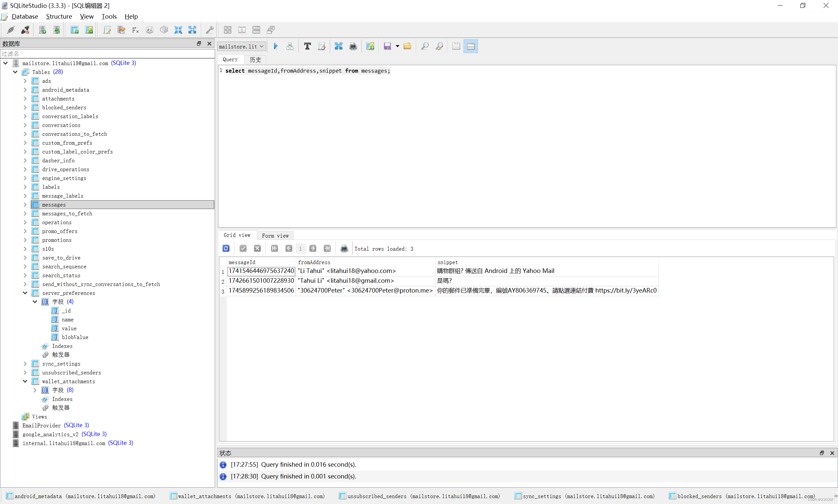
Task: Execute the SQL query with play button
Action: coord(276,46)
